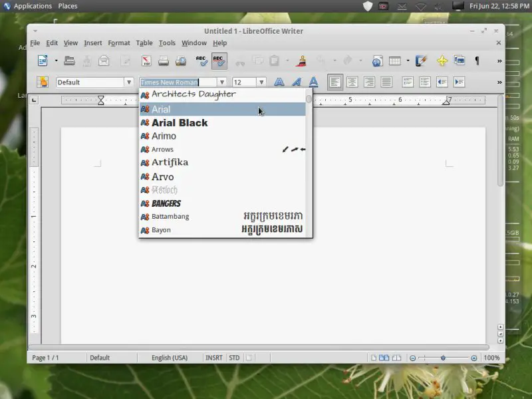
Task: Open the Styles and Formatting icon
Action: 43,82
